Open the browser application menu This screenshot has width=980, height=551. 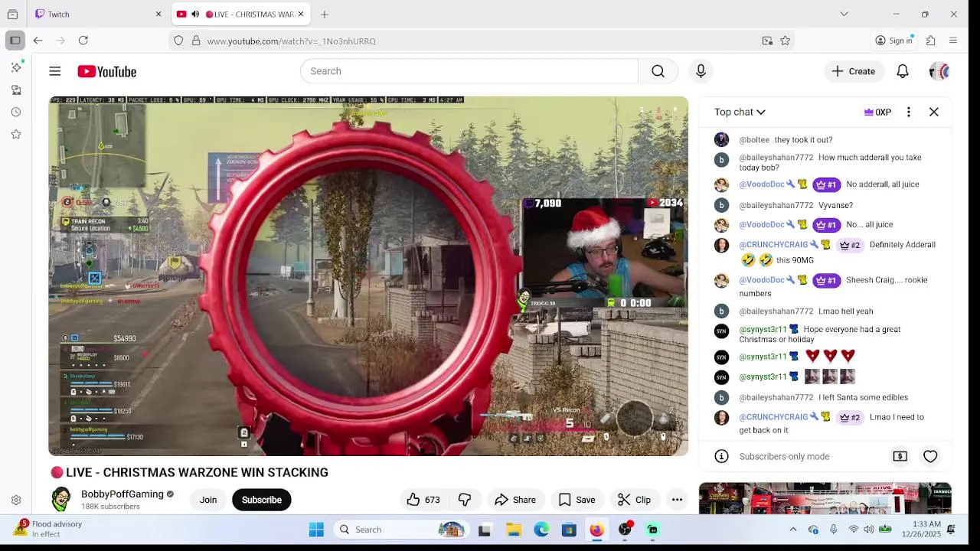coord(953,41)
